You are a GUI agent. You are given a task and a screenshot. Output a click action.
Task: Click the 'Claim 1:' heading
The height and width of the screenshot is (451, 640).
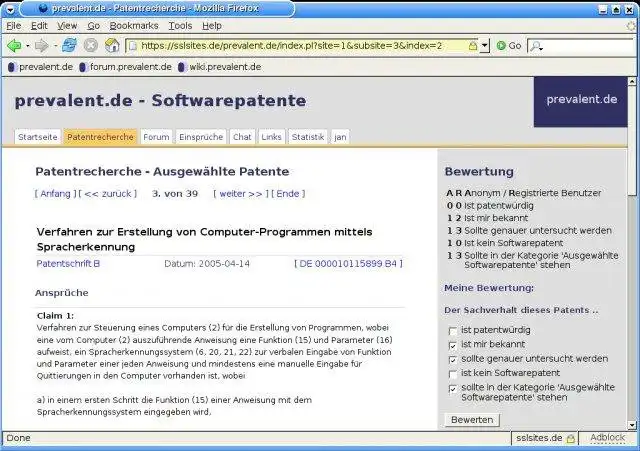point(56,316)
